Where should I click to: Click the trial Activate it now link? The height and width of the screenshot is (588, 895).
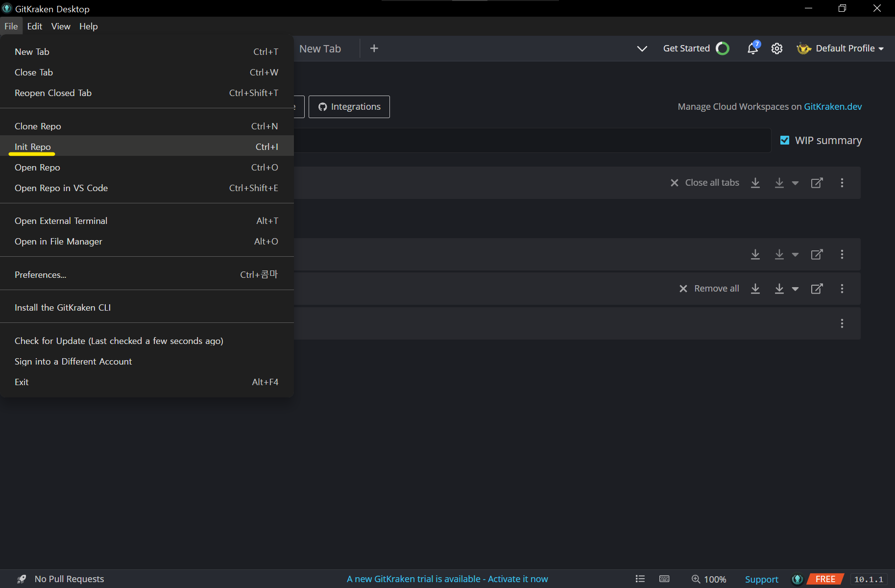518,579
